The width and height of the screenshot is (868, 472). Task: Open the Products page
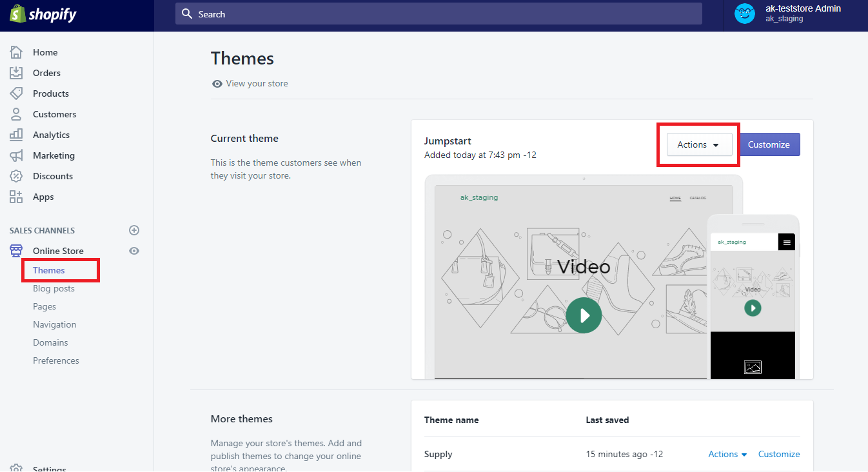51,93
